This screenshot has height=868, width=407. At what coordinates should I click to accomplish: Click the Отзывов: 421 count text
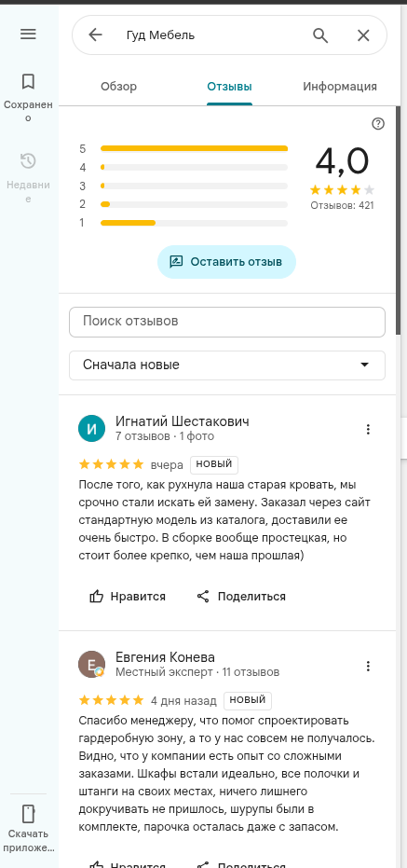tap(342, 205)
